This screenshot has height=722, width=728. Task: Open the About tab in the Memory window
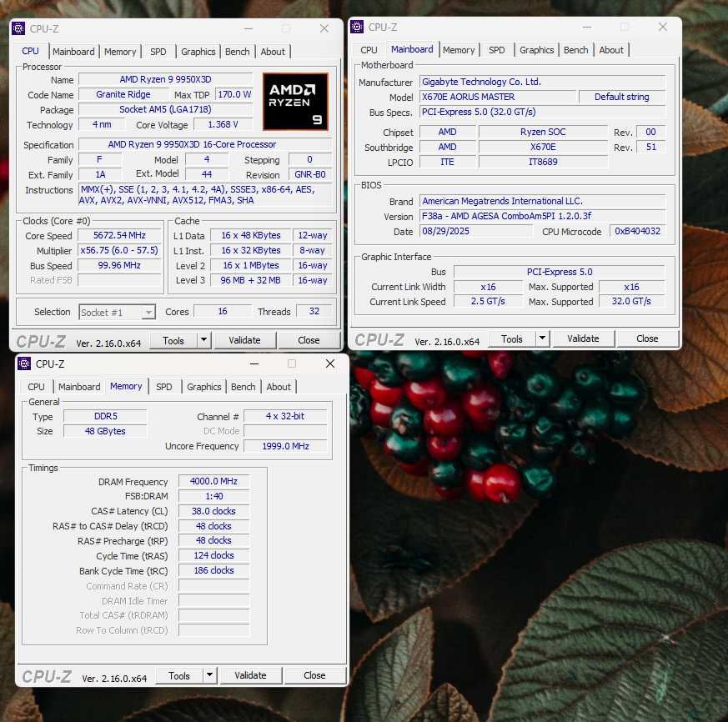[279, 387]
